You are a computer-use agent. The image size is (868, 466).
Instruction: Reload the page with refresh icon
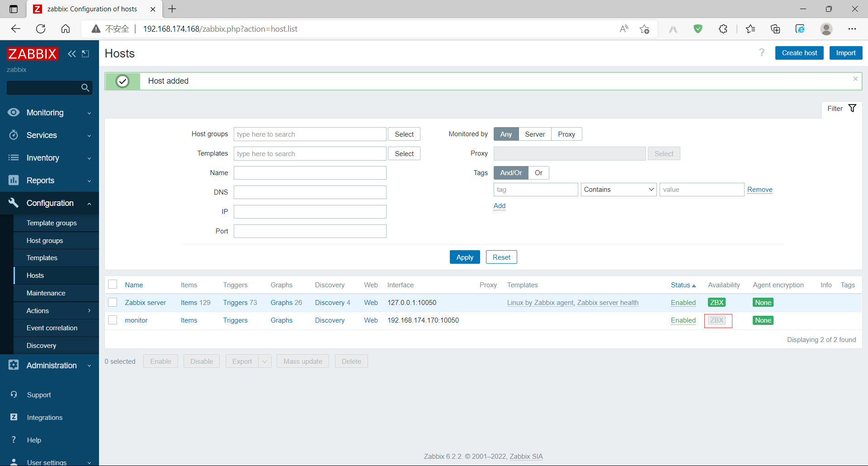[x=41, y=29]
